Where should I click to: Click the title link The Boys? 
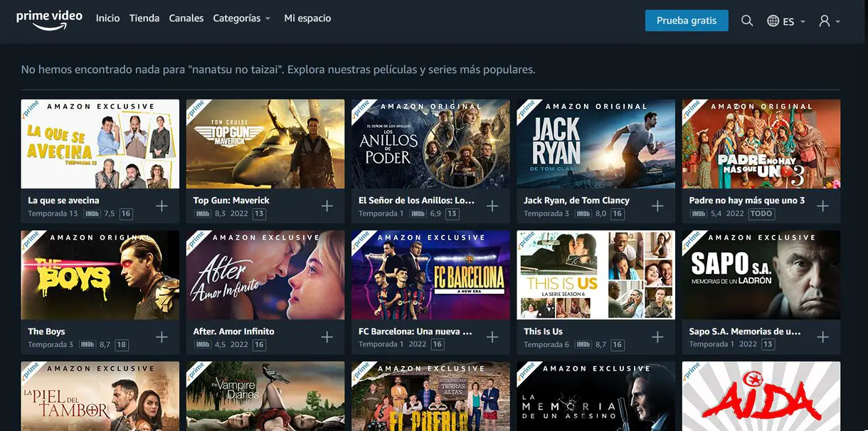pos(46,331)
